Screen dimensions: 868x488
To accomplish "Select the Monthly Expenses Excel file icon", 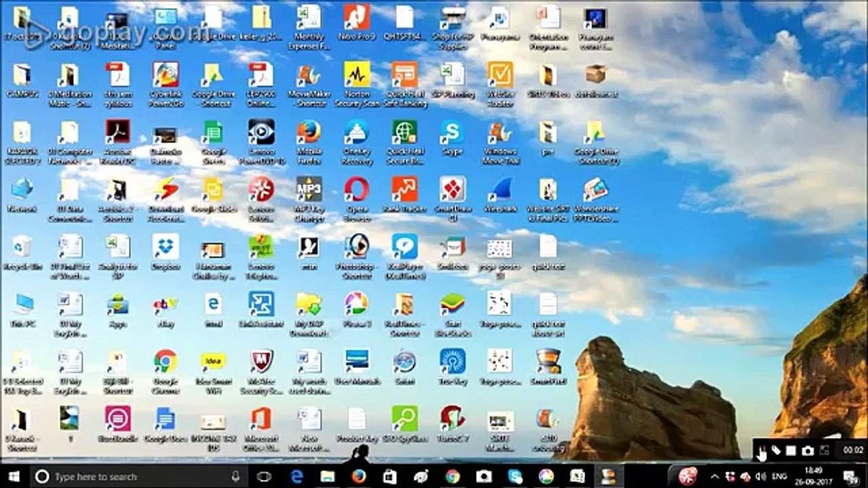I will (309, 27).
